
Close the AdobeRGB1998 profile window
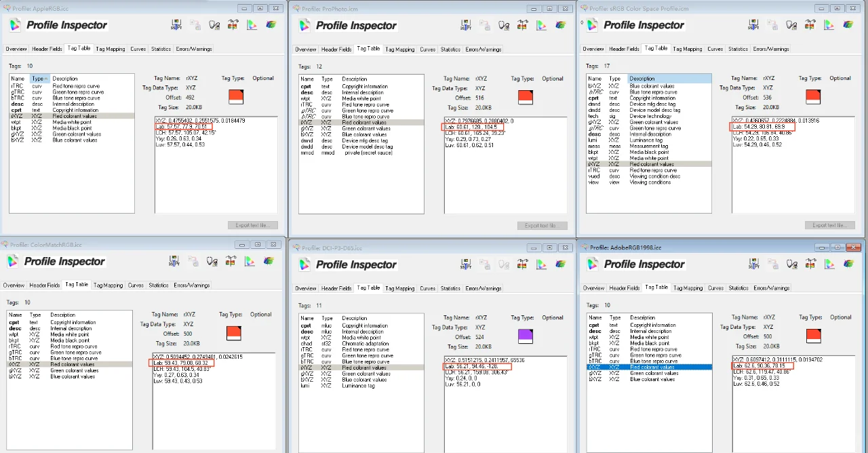[x=854, y=247]
